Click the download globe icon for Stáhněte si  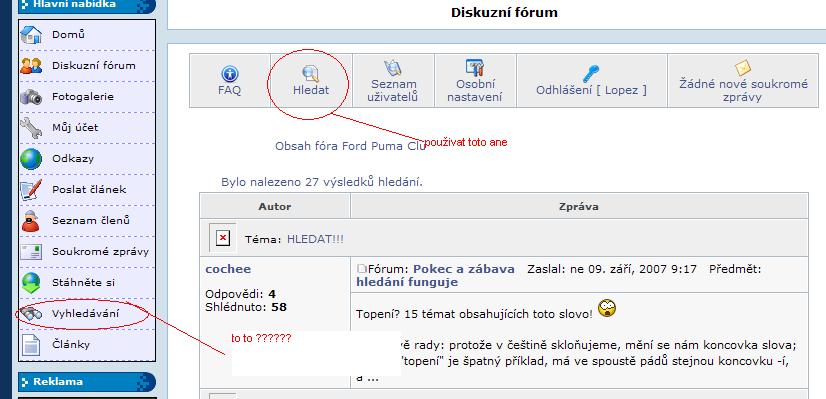click(31, 283)
